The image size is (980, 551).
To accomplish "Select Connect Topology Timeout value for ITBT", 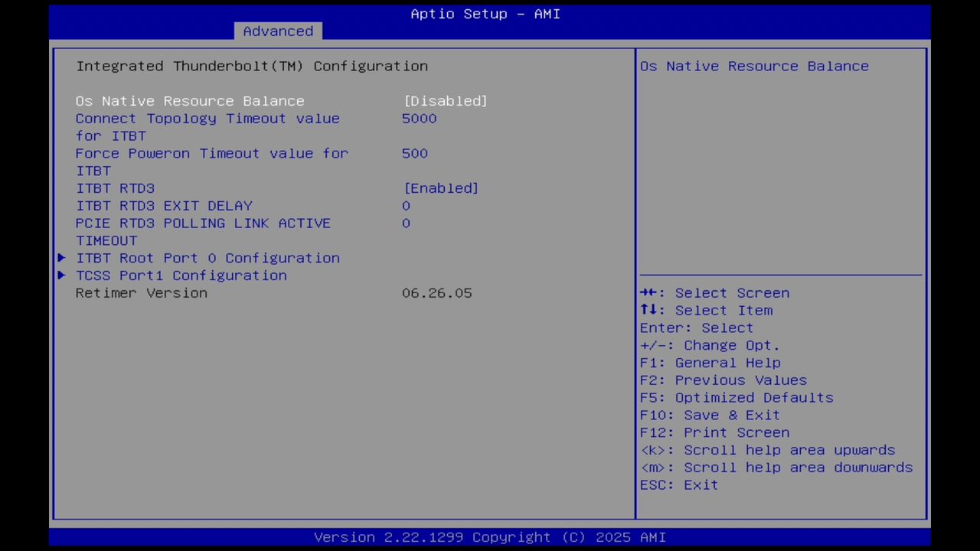I will [207, 118].
